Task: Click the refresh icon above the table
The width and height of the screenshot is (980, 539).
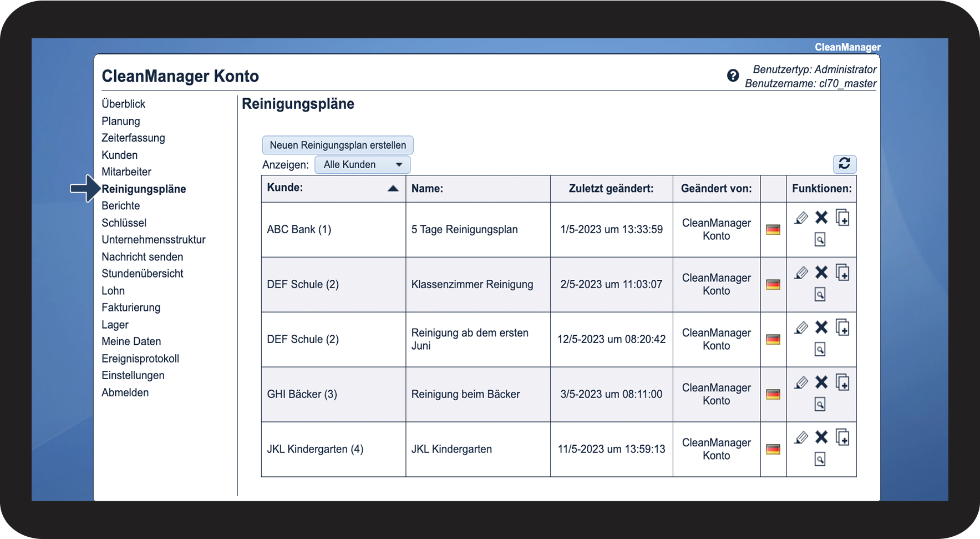Action: click(844, 164)
